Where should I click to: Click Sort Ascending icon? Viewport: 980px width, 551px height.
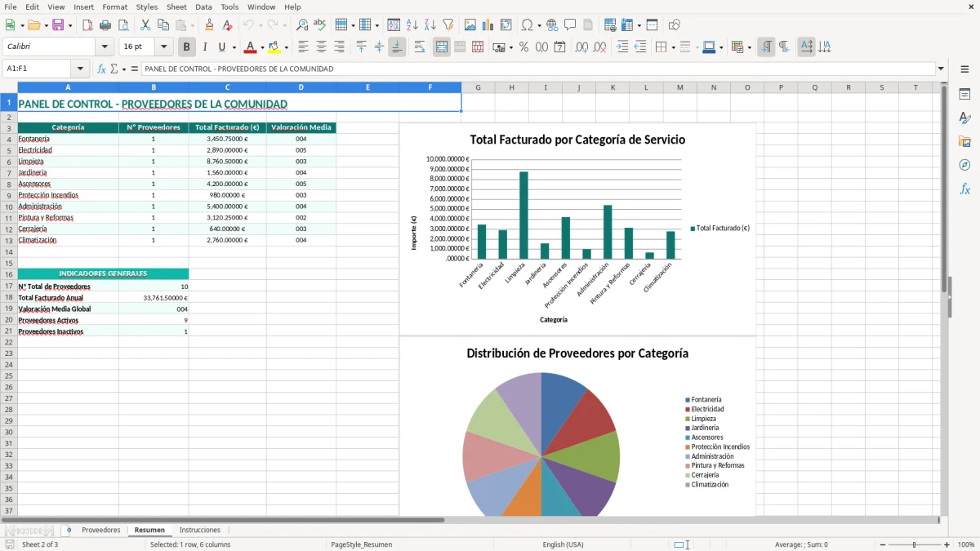tap(412, 25)
